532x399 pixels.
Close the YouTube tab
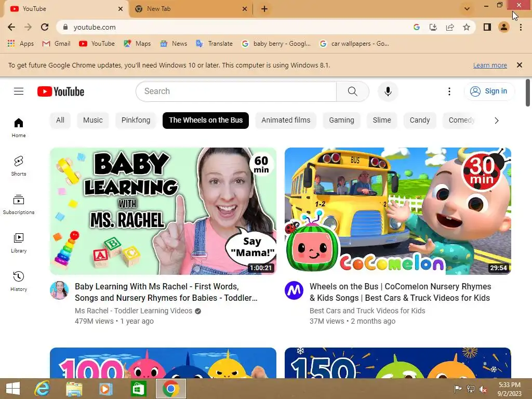(x=121, y=9)
